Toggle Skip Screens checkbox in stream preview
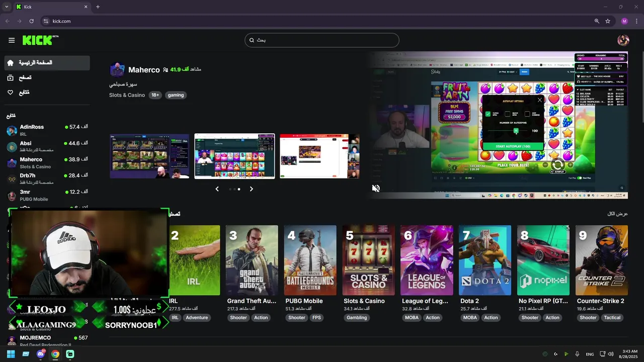Image resolution: width=644 pixels, height=362 pixels. point(527,114)
